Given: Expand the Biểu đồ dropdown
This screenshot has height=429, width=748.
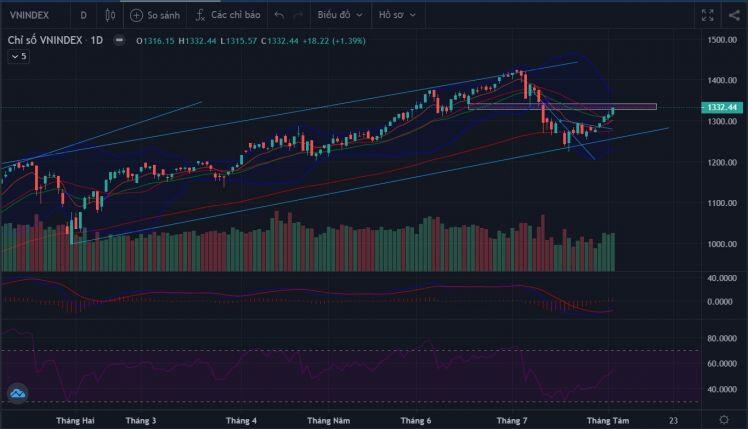Looking at the screenshot, I should [x=340, y=15].
